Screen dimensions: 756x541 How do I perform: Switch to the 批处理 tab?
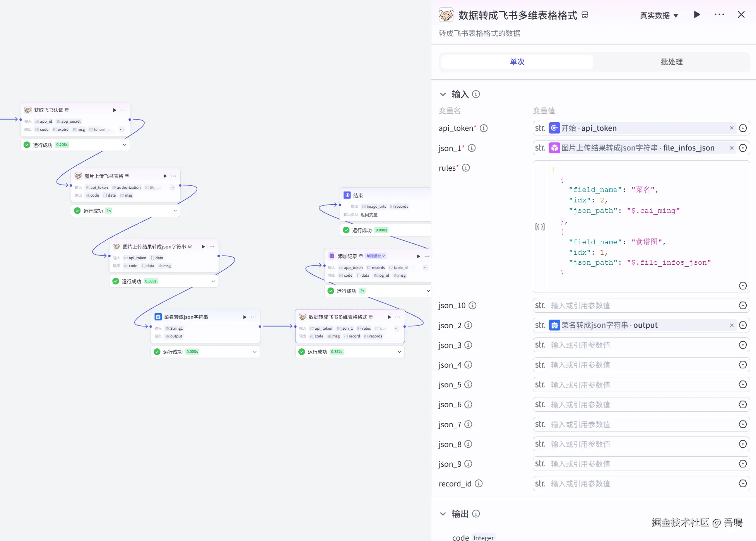pos(671,62)
